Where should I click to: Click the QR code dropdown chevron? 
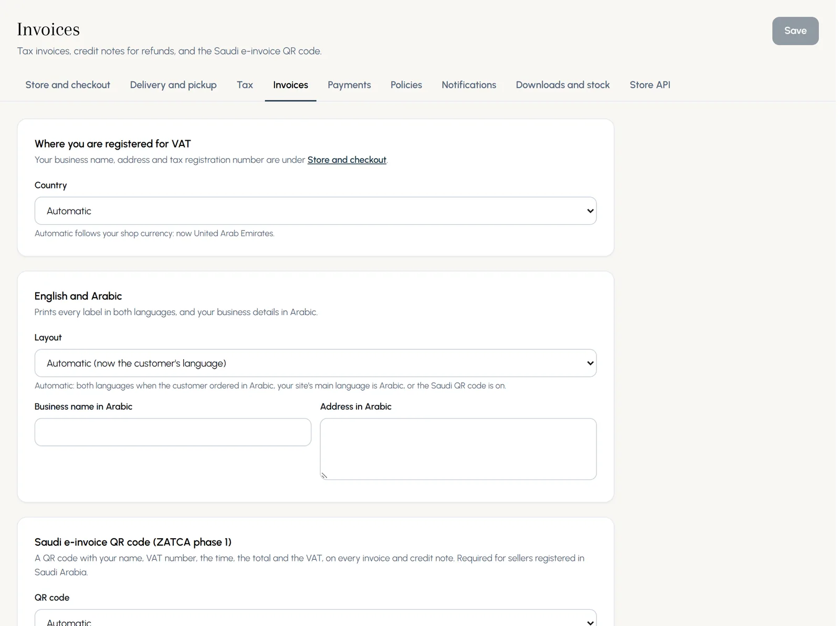pyautogui.click(x=590, y=622)
